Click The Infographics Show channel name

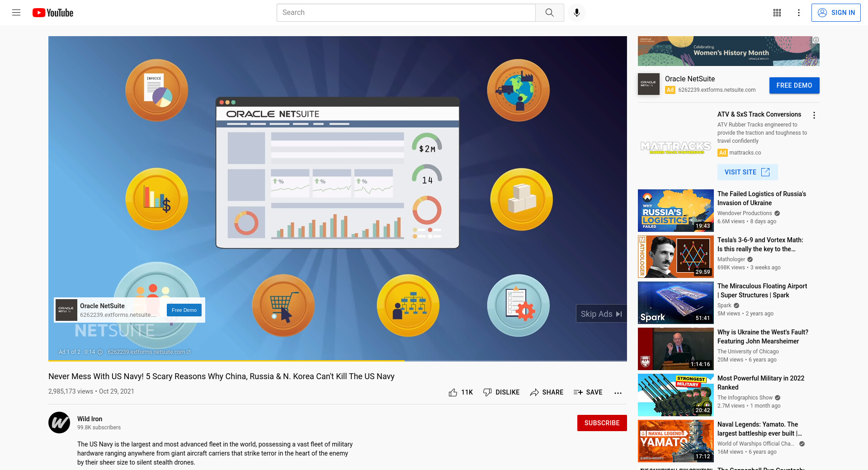click(x=745, y=398)
